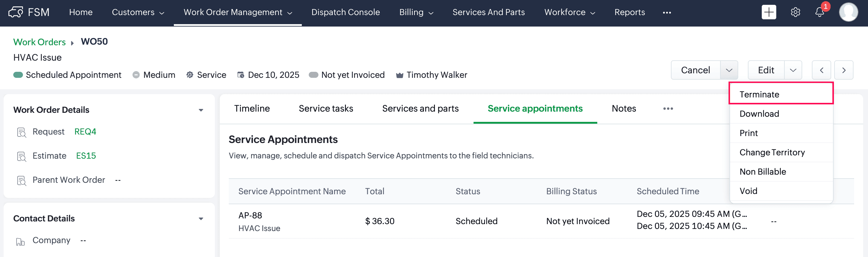The image size is (868, 257).
Task: Click the three-dots more tabs icon
Action: 668,109
